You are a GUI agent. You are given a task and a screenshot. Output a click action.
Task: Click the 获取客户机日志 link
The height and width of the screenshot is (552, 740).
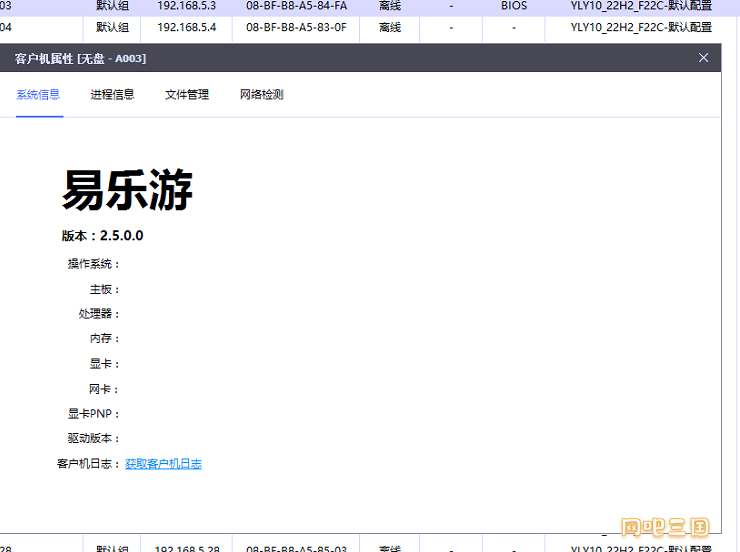(x=163, y=464)
